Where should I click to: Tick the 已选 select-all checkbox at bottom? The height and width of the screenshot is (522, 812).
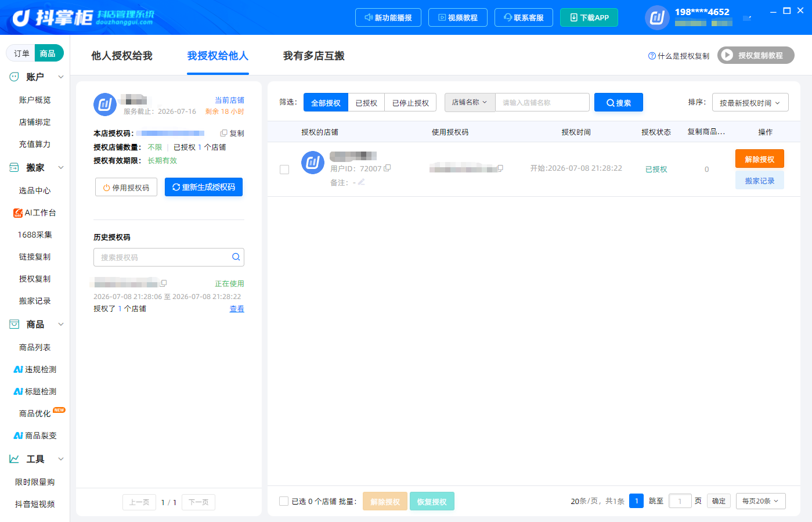[x=284, y=501]
